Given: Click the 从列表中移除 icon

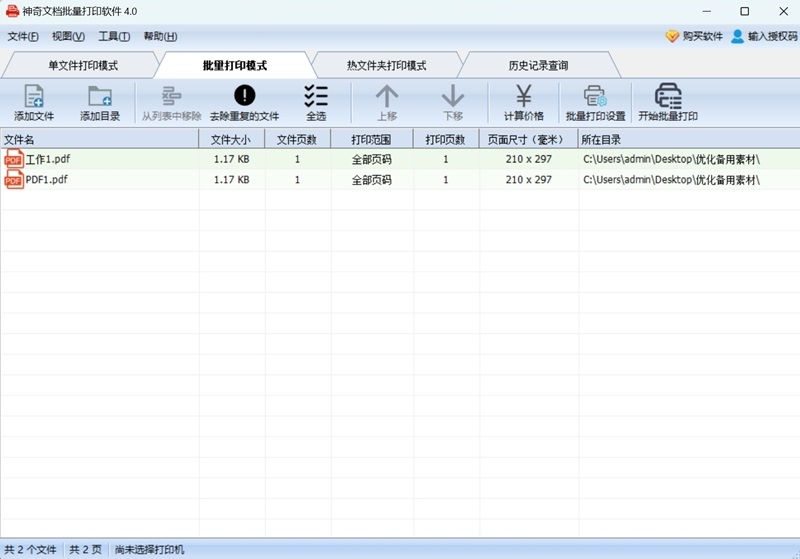Looking at the screenshot, I should coord(171,96).
